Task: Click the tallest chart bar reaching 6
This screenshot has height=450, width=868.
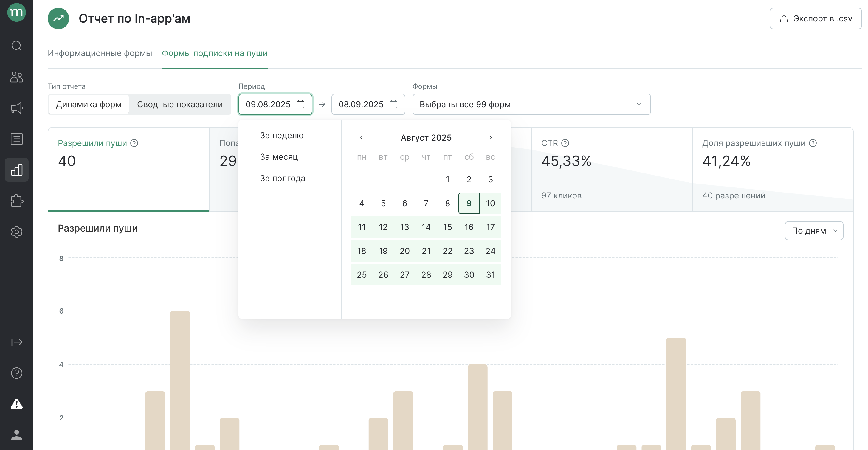Action: click(x=180, y=380)
